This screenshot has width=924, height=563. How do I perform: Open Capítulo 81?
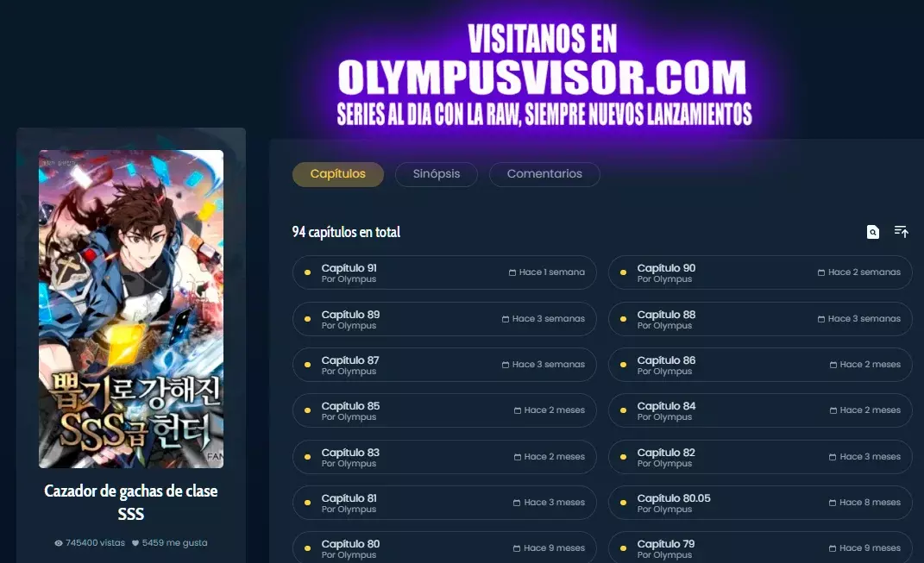pos(444,503)
